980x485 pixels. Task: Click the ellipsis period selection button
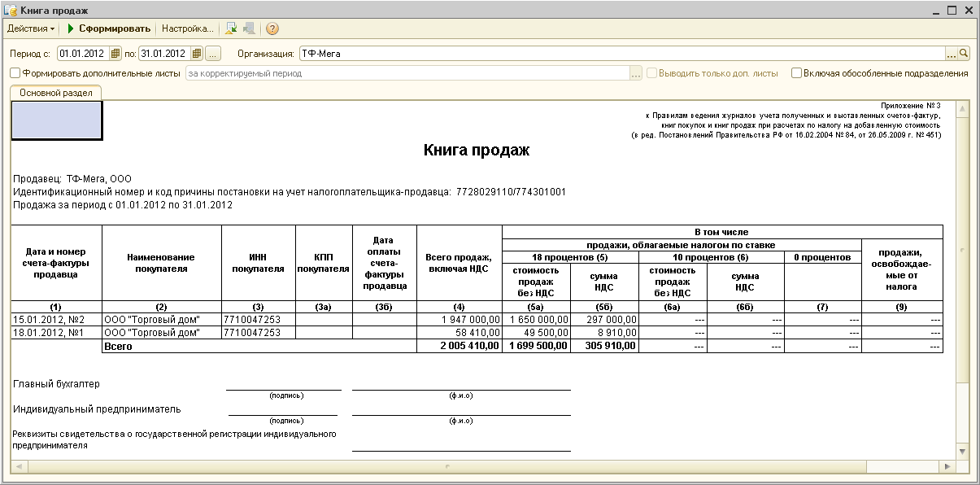(213, 54)
